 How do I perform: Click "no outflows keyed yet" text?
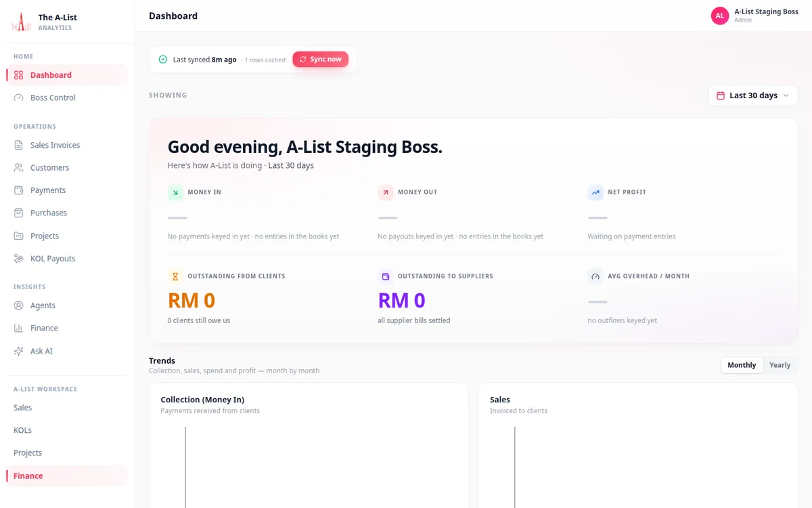[x=623, y=320]
